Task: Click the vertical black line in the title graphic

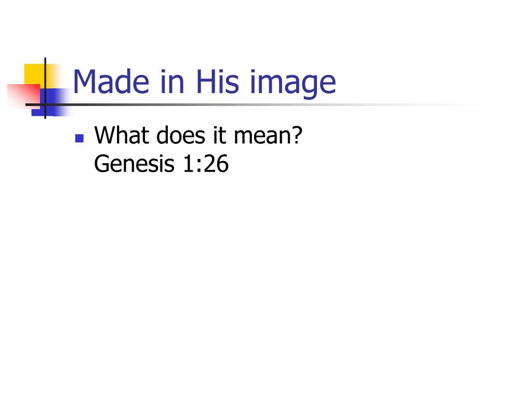Action: 45,88
